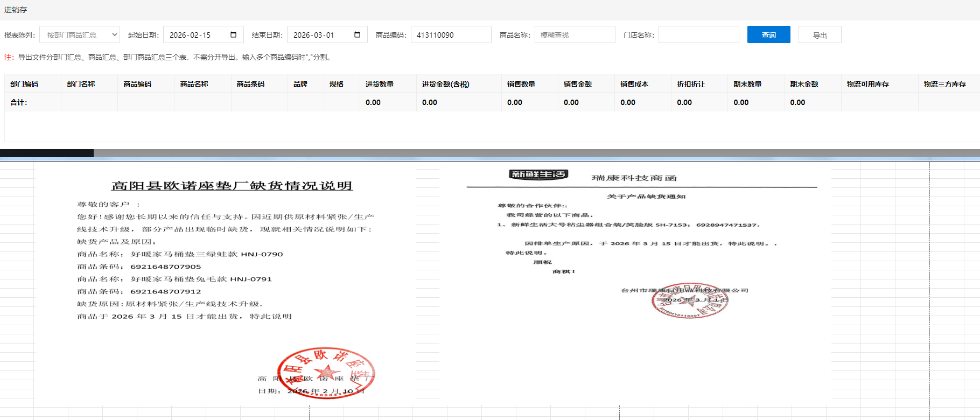Click the red seal on 瑞康科技 letter
Screen dimensions: 980x420
689,300
